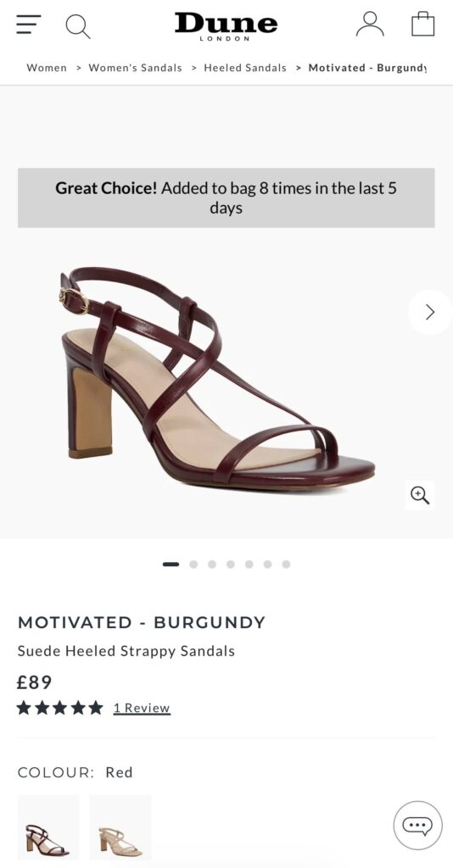Image resolution: width=453 pixels, height=868 pixels.
Task: Go to Women breadcrumb
Action: 47,68
